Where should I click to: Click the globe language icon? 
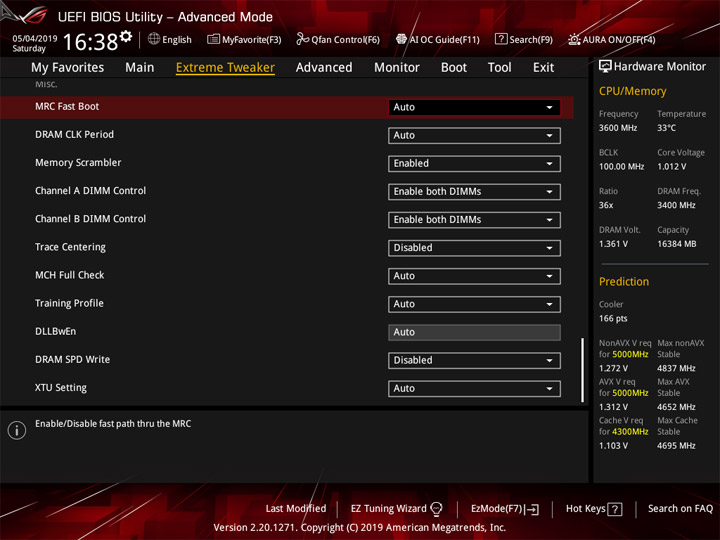154,39
